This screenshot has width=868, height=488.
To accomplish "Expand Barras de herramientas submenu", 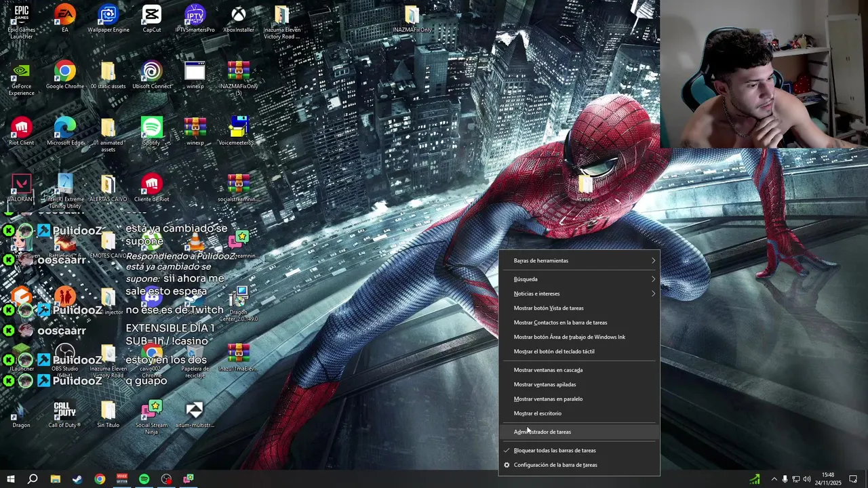I will pos(579,260).
